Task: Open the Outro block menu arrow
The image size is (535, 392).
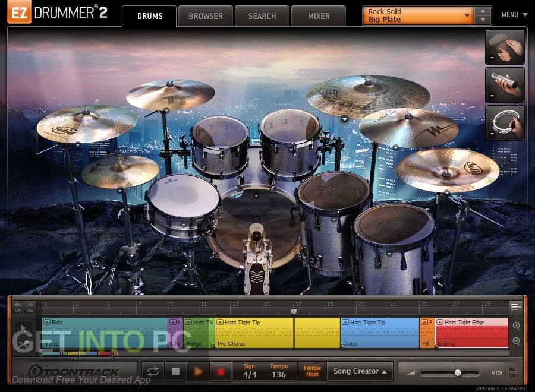Action: [x=345, y=322]
